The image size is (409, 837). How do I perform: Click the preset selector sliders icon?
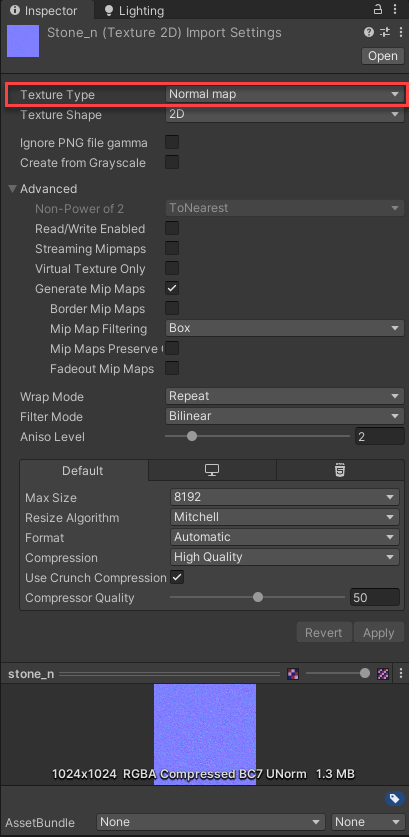pos(385,33)
